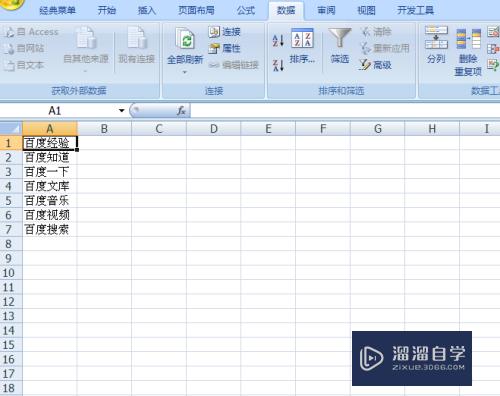The width and height of the screenshot is (500, 396).
Task: Select cell containing 百度搜索
Action: click(x=50, y=229)
